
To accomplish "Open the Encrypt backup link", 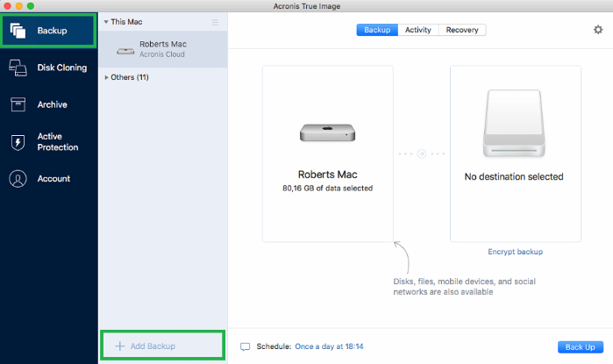I will click(x=516, y=252).
